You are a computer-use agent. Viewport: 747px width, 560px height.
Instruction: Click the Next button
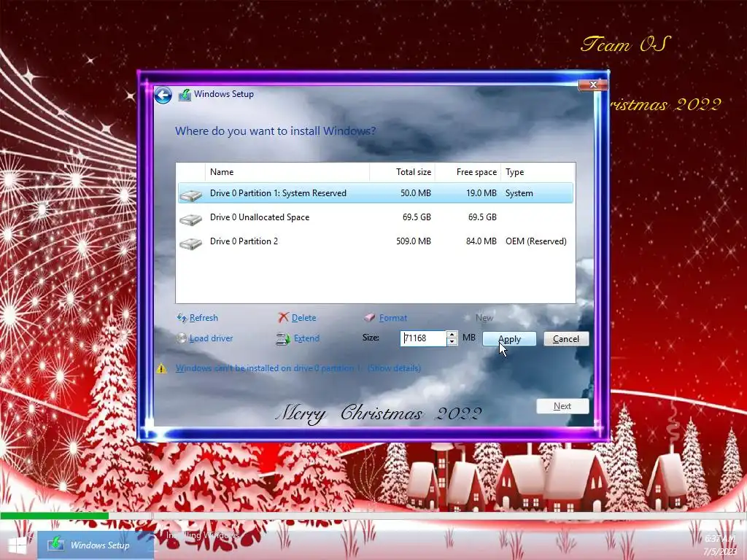562,406
